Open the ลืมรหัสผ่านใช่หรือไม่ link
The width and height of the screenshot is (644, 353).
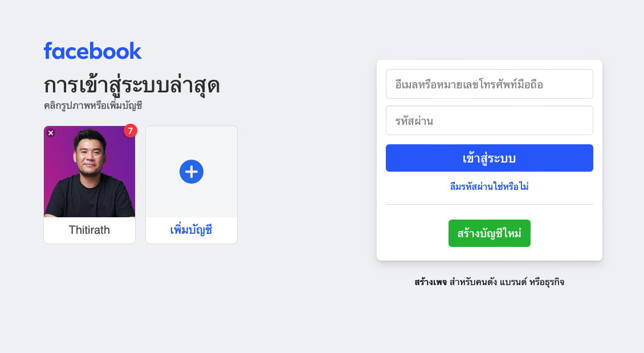[489, 186]
